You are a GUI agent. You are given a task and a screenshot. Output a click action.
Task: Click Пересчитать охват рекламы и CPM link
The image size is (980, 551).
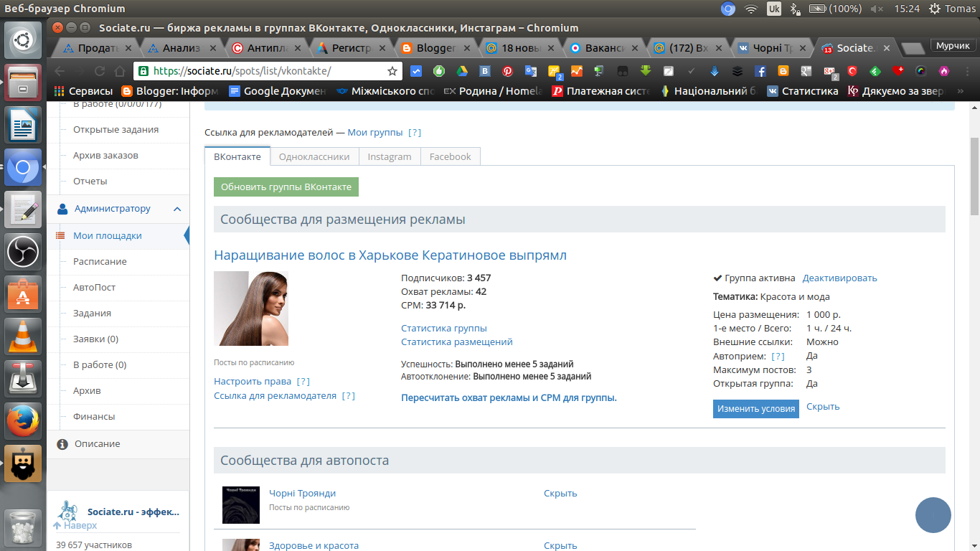(x=509, y=397)
